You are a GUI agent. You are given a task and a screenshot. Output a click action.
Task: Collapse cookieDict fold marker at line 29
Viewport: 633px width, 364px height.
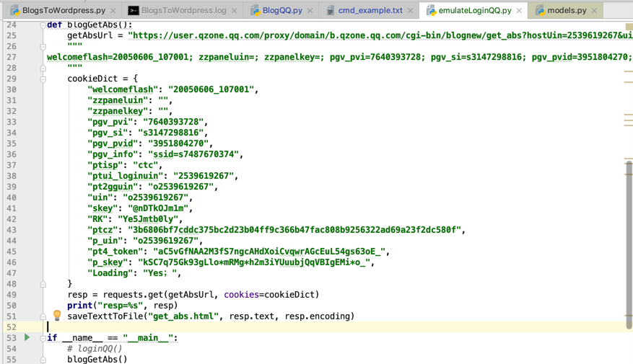[x=43, y=79]
